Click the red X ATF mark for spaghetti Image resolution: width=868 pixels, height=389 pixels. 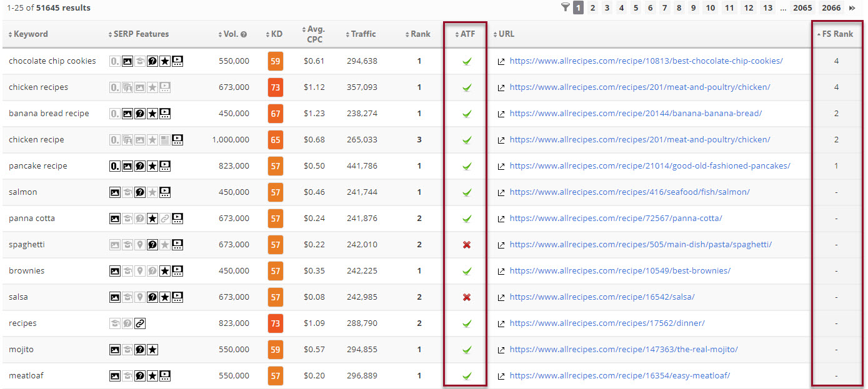pos(466,245)
